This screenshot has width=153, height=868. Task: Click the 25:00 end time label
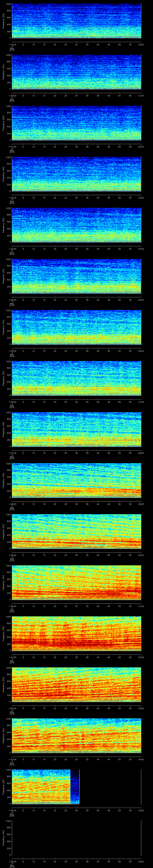pos(141,300)
